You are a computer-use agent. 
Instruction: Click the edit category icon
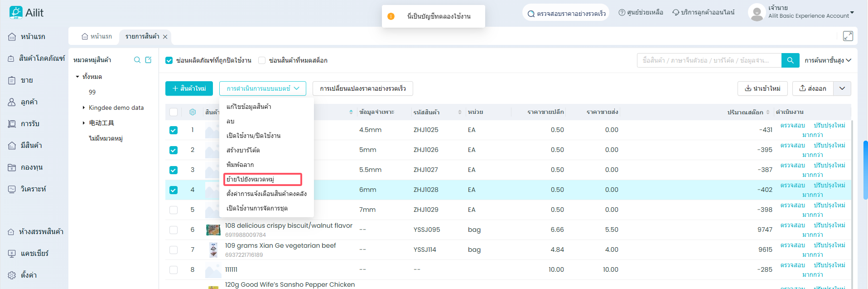coord(148,60)
